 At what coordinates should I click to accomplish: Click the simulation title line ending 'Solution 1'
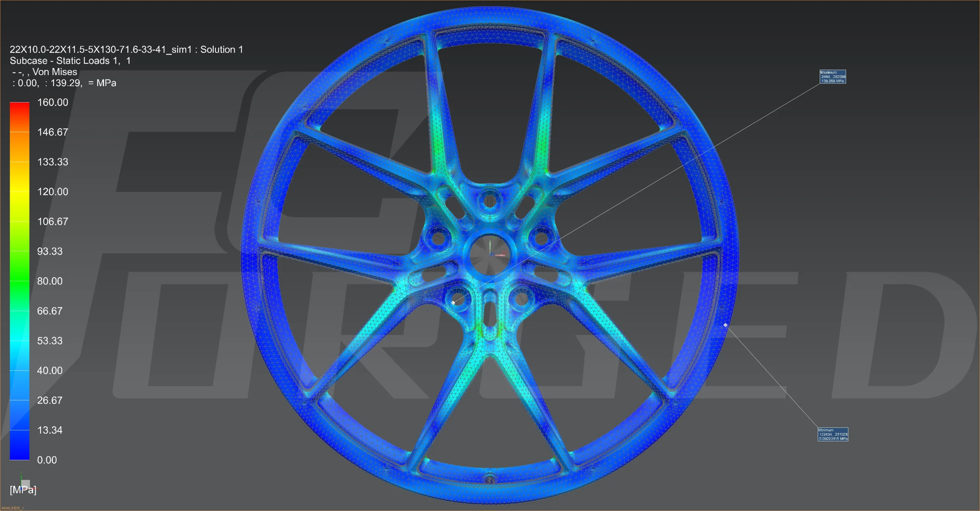point(126,50)
